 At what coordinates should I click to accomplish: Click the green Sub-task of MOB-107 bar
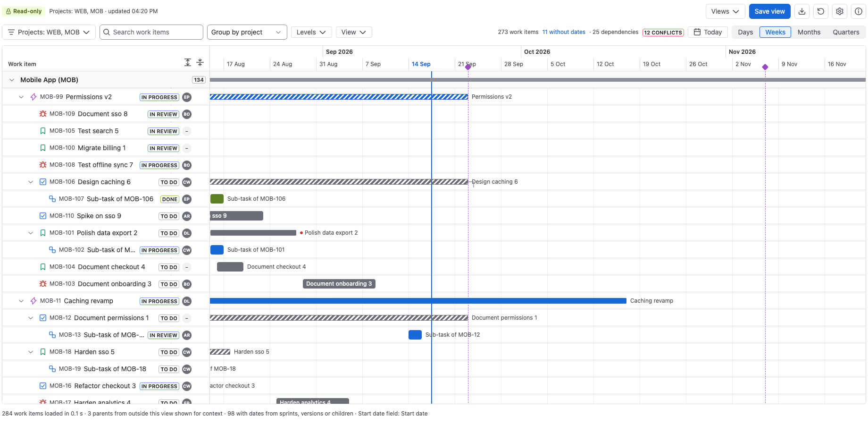[217, 199]
